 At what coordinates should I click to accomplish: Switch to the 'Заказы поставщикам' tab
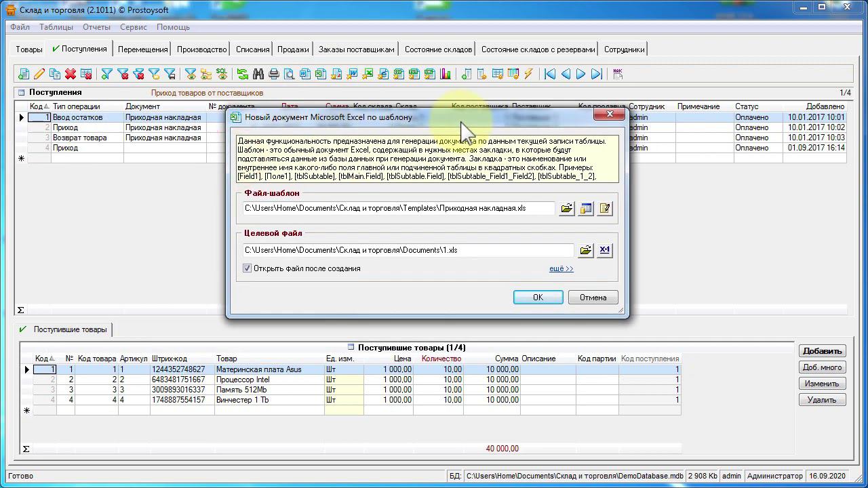point(356,49)
